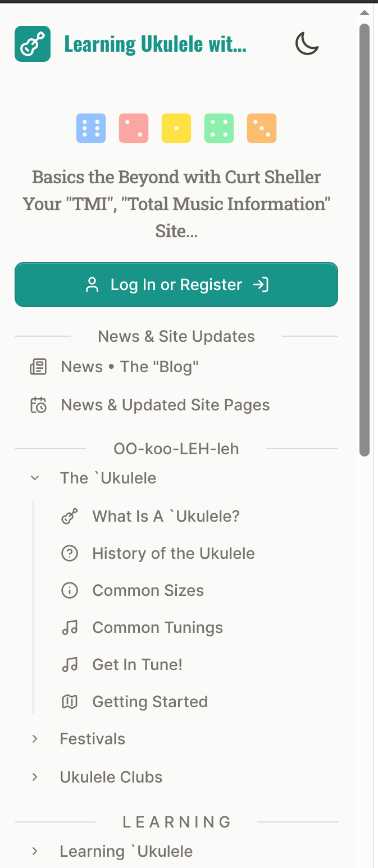Image resolution: width=378 pixels, height=868 pixels.
Task: Select the News "Blog" icon
Action: (x=37, y=367)
